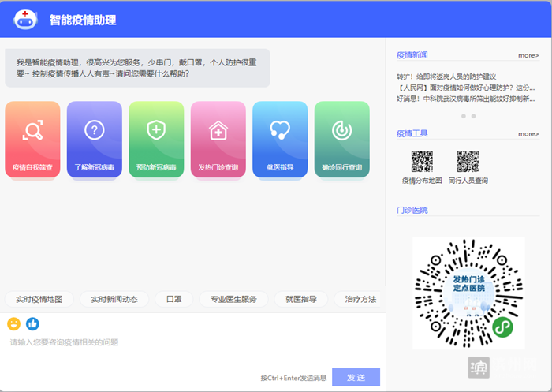Viewport: 552px width, 392px height.
Task: Open news 好消息！中科院武汉病毒所
Action: coord(466,99)
